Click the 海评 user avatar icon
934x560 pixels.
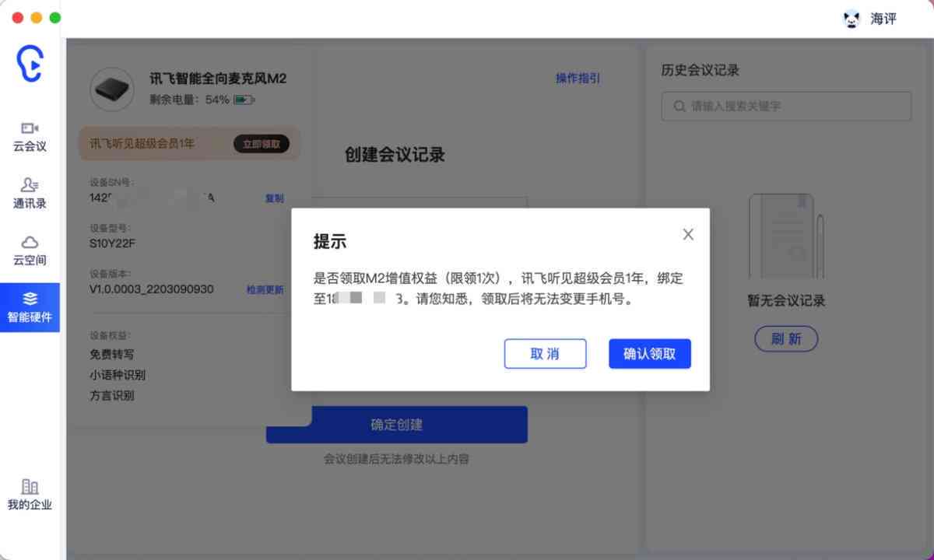click(852, 19)
